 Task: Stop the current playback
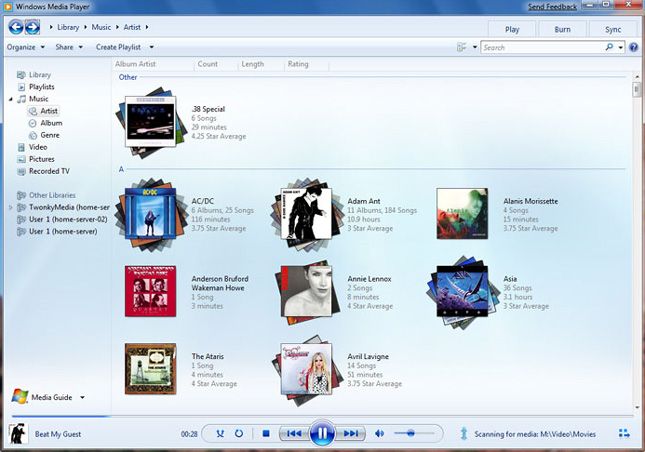coord(266,433)
